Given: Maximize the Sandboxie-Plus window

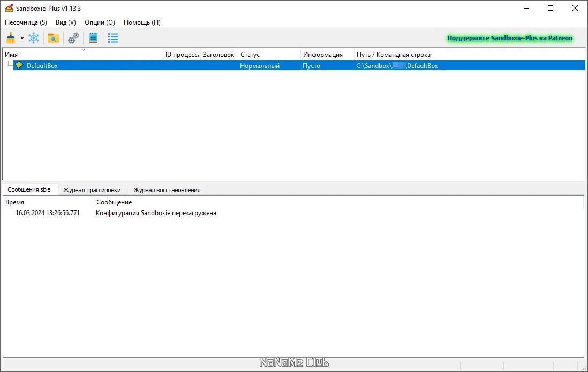Looking at the screenshot, I should tap(551, 8).
